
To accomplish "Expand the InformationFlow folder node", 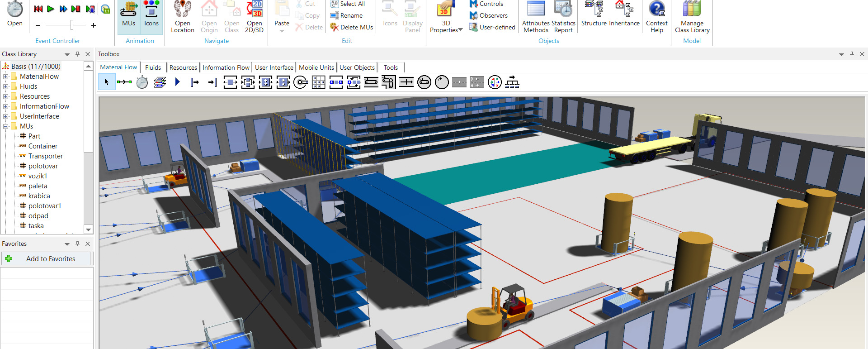I will click(x=6, y=106).
